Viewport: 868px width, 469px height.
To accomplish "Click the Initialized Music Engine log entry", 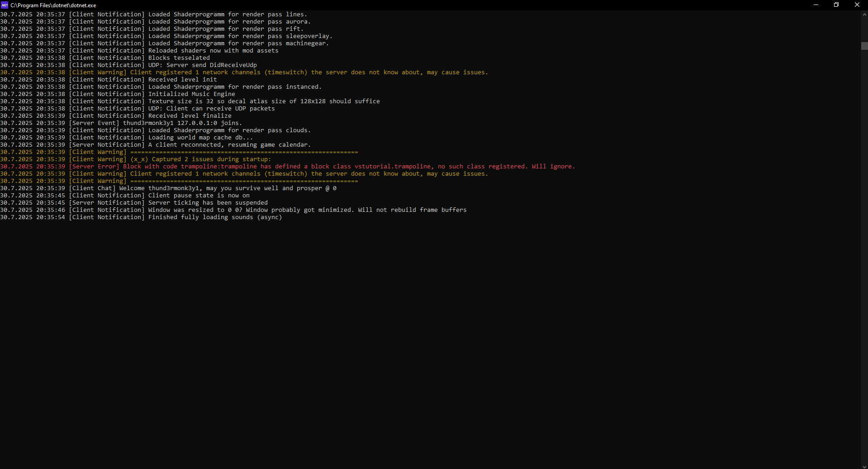I will point(191,94).
